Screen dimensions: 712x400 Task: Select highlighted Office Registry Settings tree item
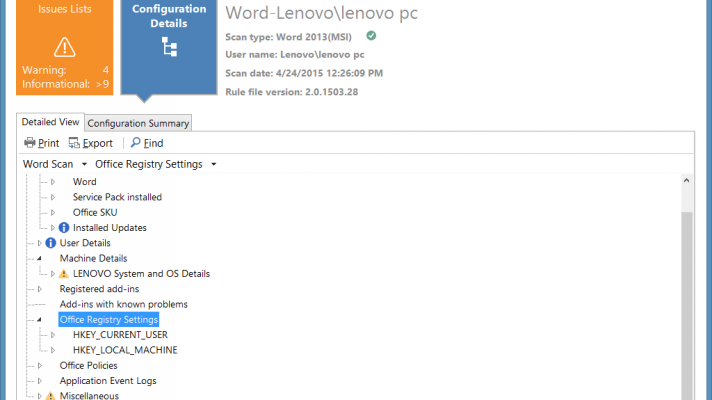pyautogui.click(x=109, y=320)
